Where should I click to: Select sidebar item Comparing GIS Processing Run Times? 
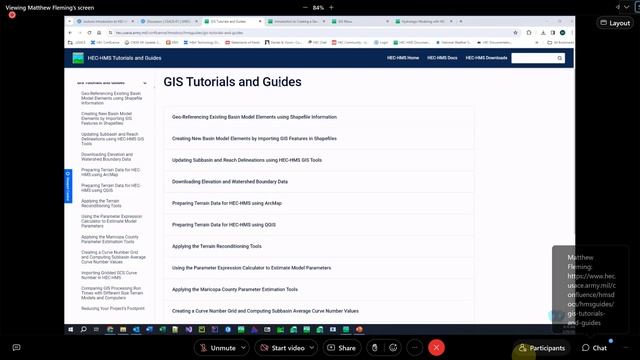(112, 293)
